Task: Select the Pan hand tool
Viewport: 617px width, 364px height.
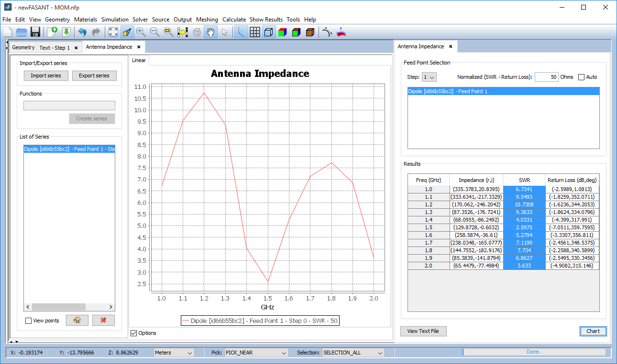Action: (210, 32)
